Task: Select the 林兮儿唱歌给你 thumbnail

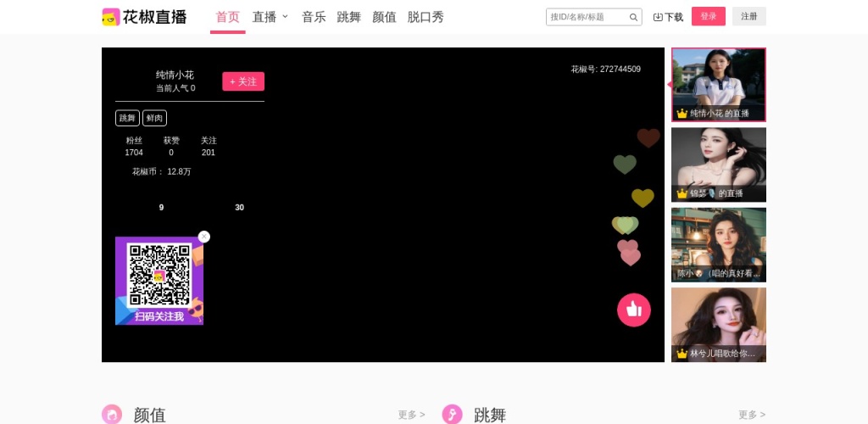Action: [x=719, y=325]
